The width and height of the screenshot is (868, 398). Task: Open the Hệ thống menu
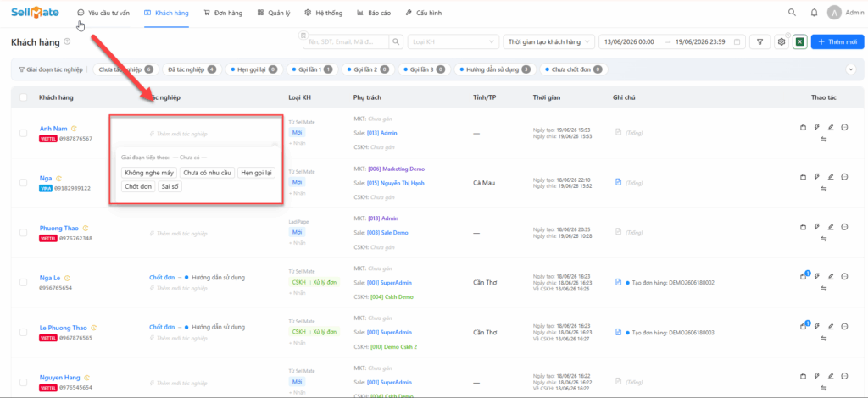(x=324, y=13)
